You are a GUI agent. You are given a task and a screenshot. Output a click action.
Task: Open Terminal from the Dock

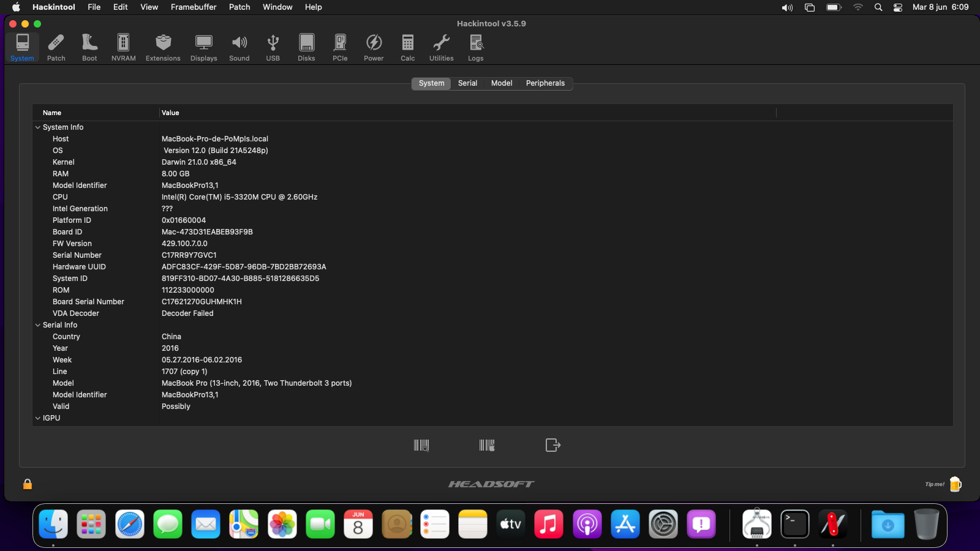(795, 524)
